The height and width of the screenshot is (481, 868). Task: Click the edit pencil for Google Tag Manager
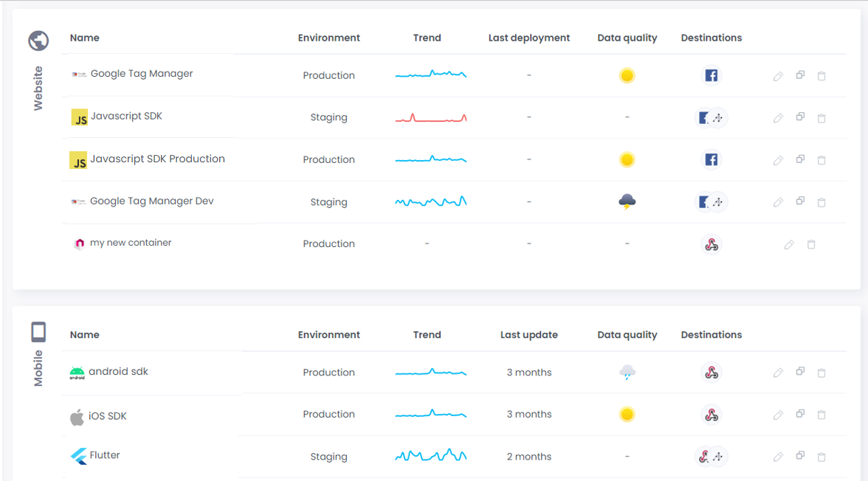point(778,76)
